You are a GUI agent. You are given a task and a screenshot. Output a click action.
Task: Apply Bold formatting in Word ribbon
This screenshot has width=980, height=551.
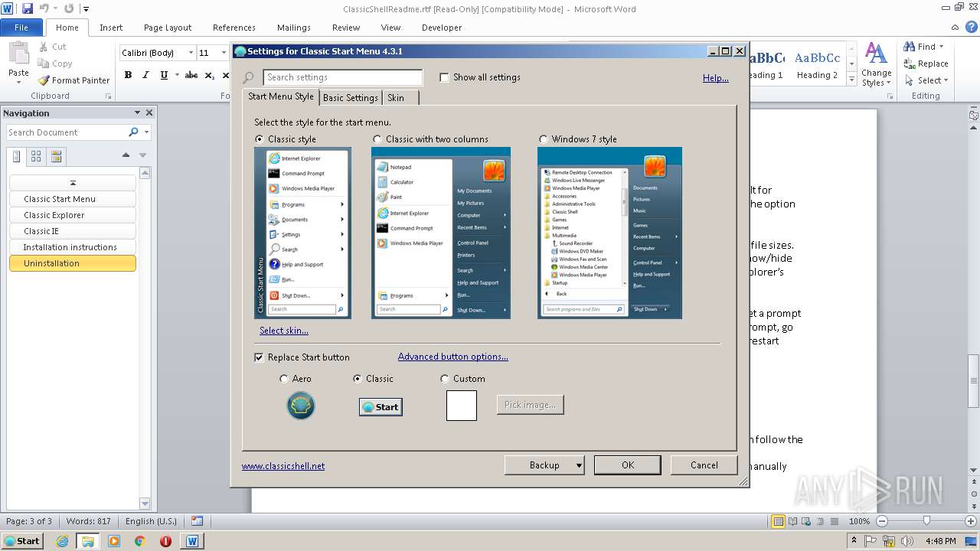coord(128,75)
